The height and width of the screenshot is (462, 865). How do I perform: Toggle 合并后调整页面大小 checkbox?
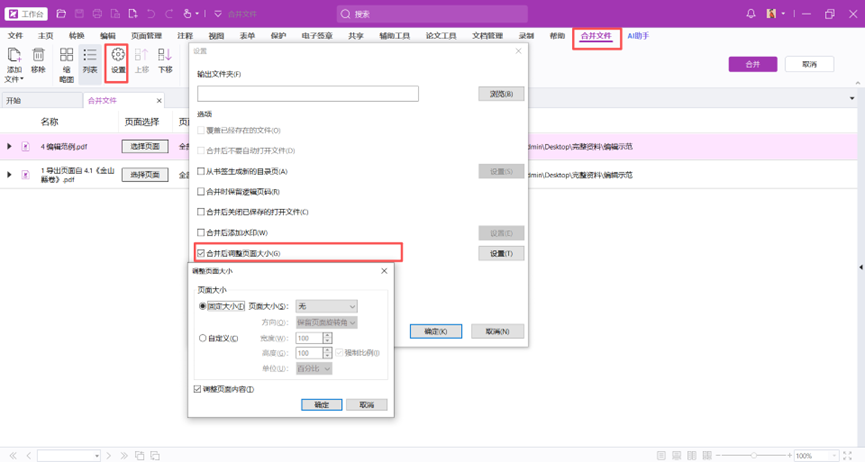202,254
